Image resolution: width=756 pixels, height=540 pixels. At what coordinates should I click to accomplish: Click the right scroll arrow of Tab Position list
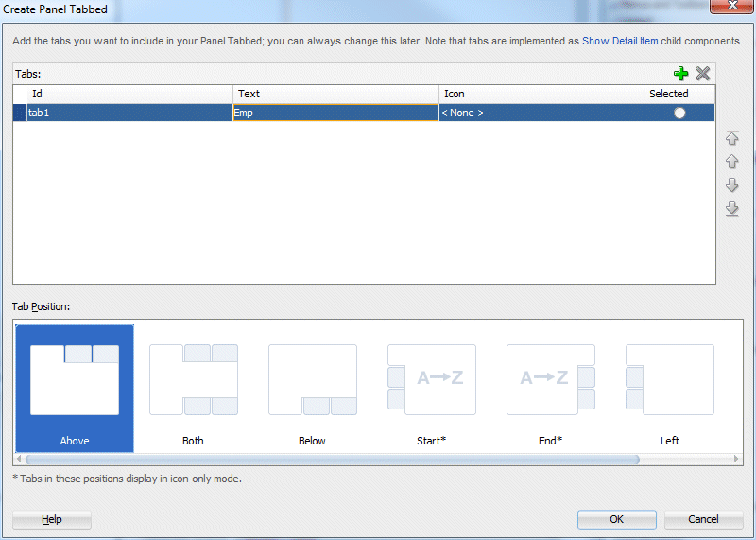(736, 459)
